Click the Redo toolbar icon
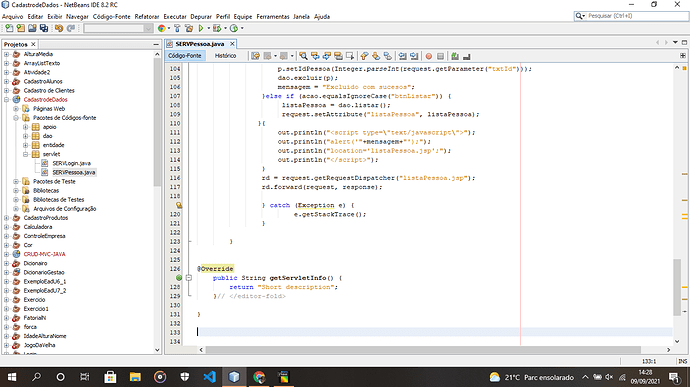This screenshot has width=690, height=387. tap(71, 28)
